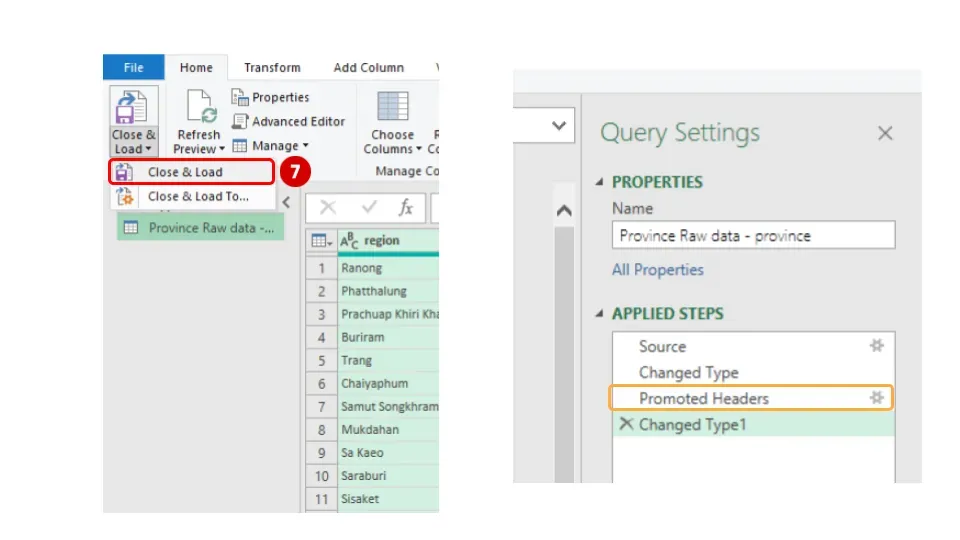
Task: Close the Query Settings pane
Action: (x=885, y=133)
